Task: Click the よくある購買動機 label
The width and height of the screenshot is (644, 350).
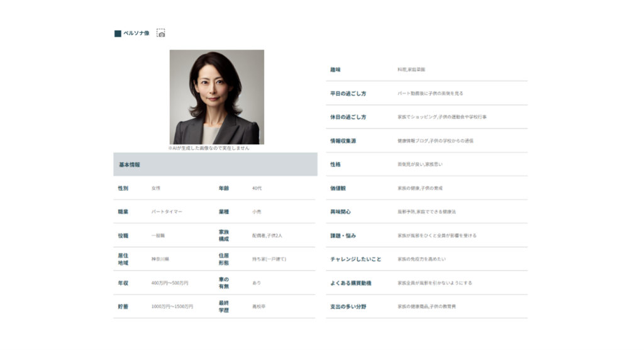Action: pyautogui.click(x=351, y=283)
